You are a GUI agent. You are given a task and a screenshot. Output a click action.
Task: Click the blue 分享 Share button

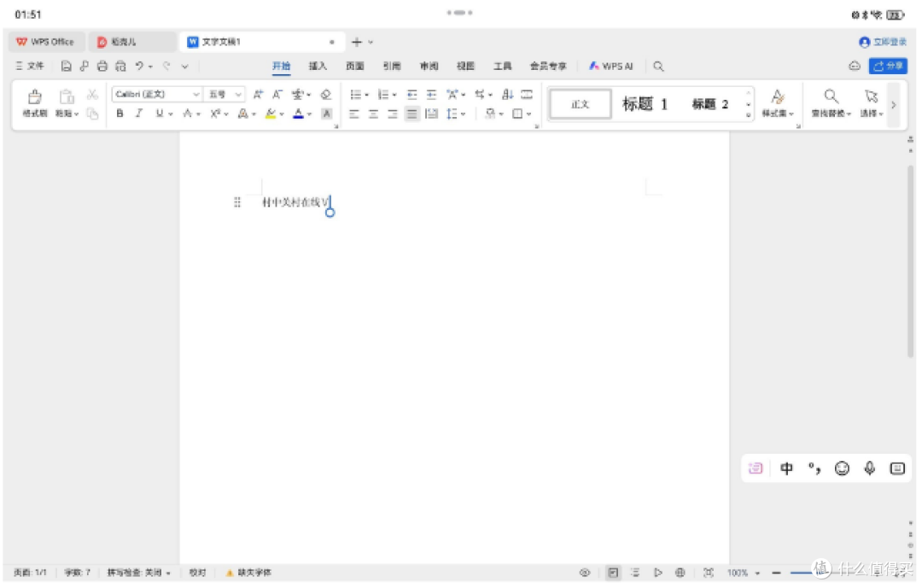pos(888,66)
